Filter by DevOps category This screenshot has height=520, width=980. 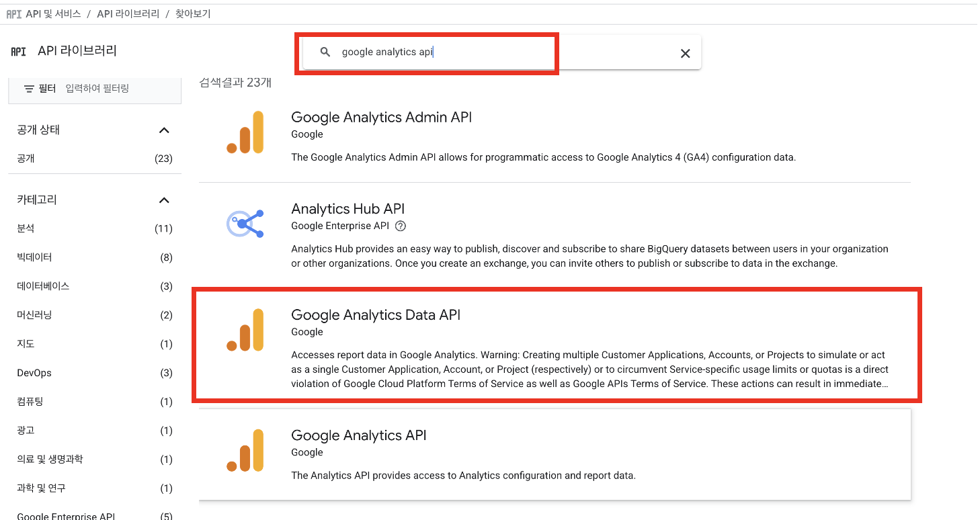(x=95, y=373)
